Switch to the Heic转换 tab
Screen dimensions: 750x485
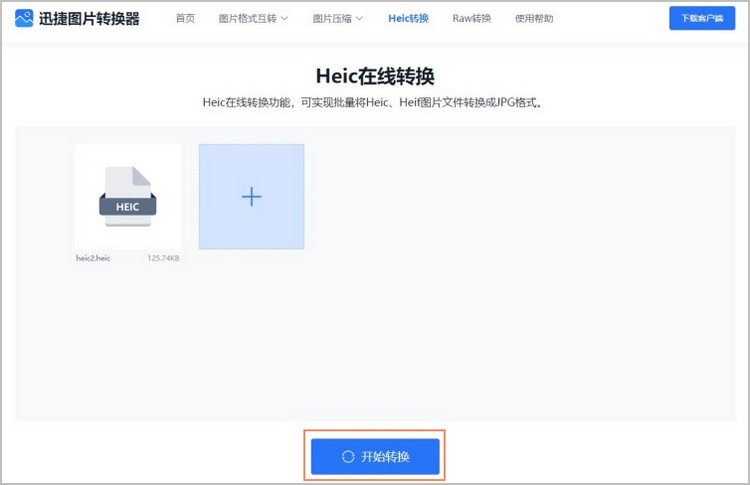point(408,18)
